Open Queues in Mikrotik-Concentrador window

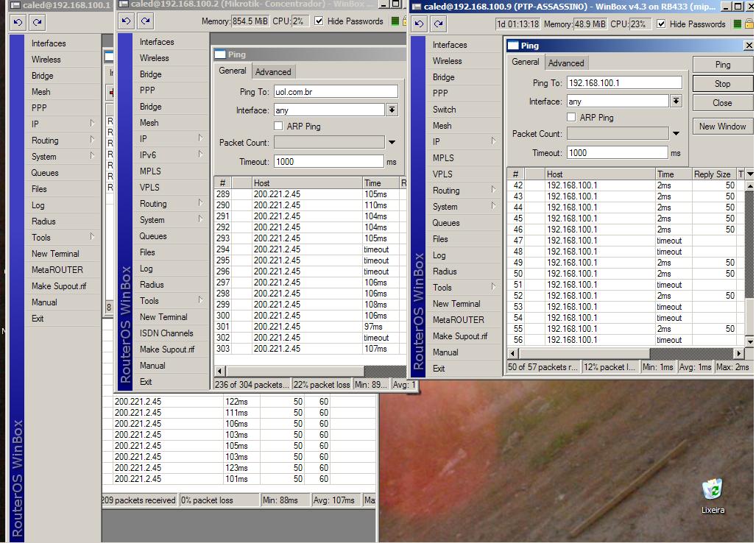point(153,236)
